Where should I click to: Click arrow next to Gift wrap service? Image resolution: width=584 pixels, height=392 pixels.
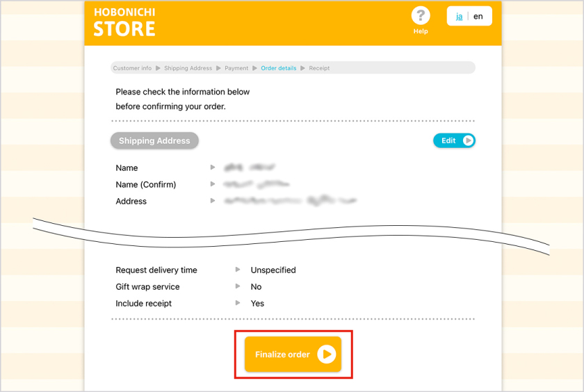(x=238, y=286)
